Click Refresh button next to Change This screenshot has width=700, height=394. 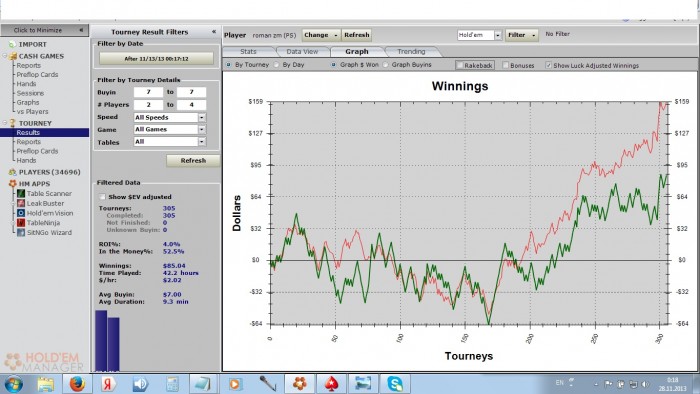(356, 35)
